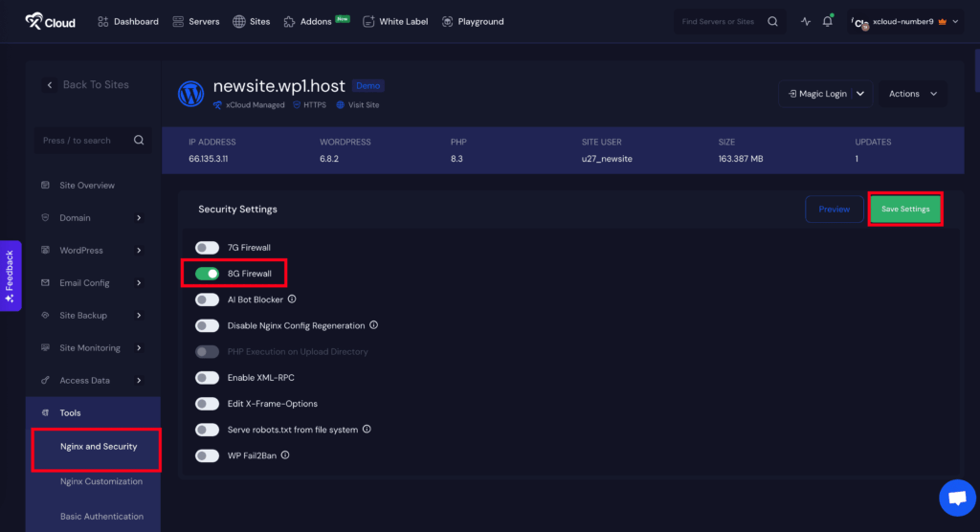Open the notifications bell
This screenshot has height=532, width=980.
click(x=828, y=21)
